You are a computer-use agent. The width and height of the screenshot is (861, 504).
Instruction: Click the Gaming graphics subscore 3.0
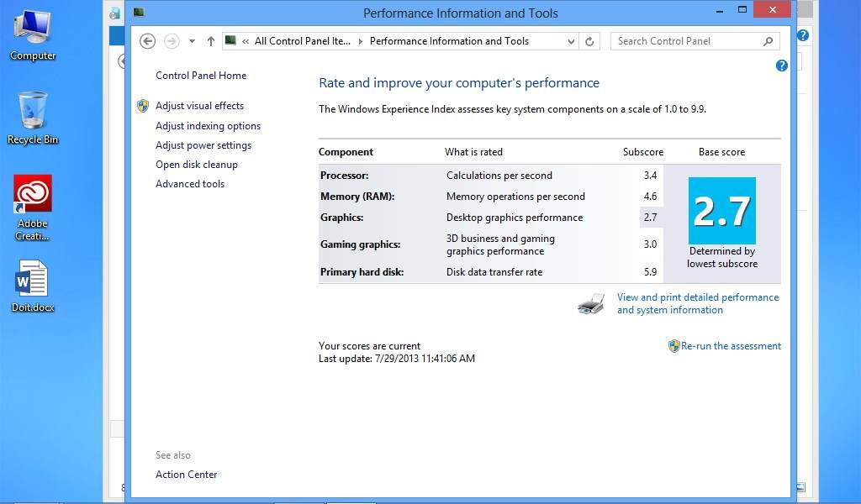(x=651, y=244)
